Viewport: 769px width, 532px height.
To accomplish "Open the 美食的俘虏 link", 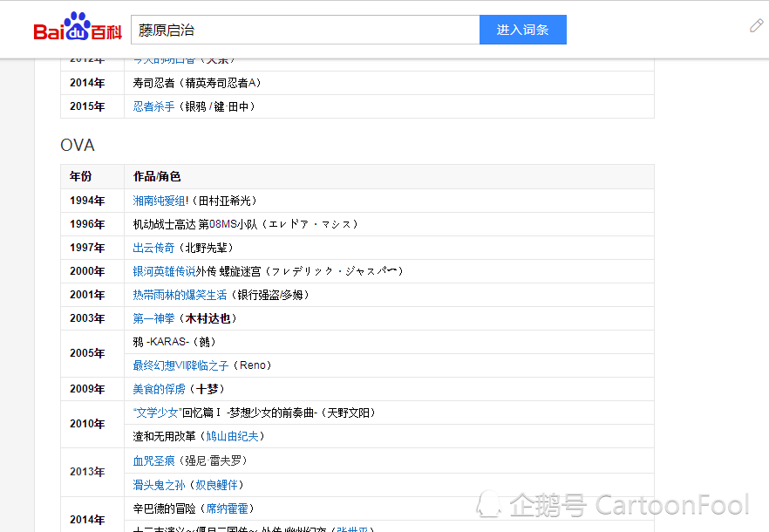I will pyautogui.click(x=159, y=389).
